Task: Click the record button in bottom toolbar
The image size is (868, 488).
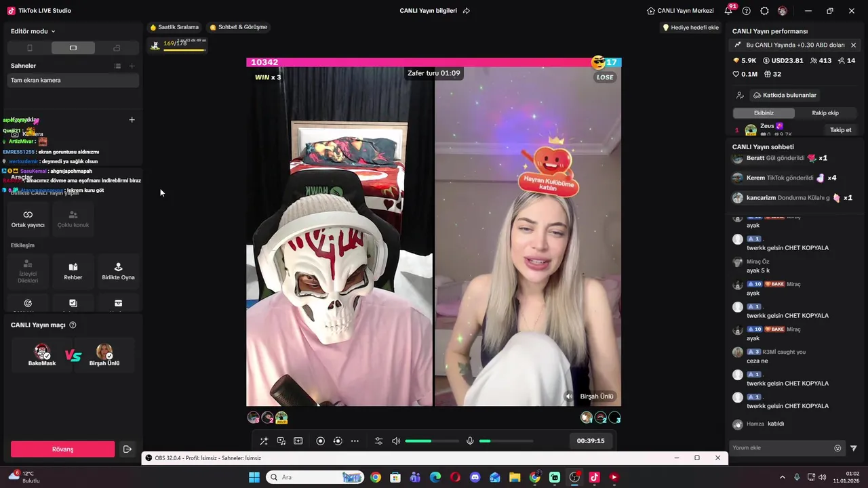Action: tap(321, 441)
